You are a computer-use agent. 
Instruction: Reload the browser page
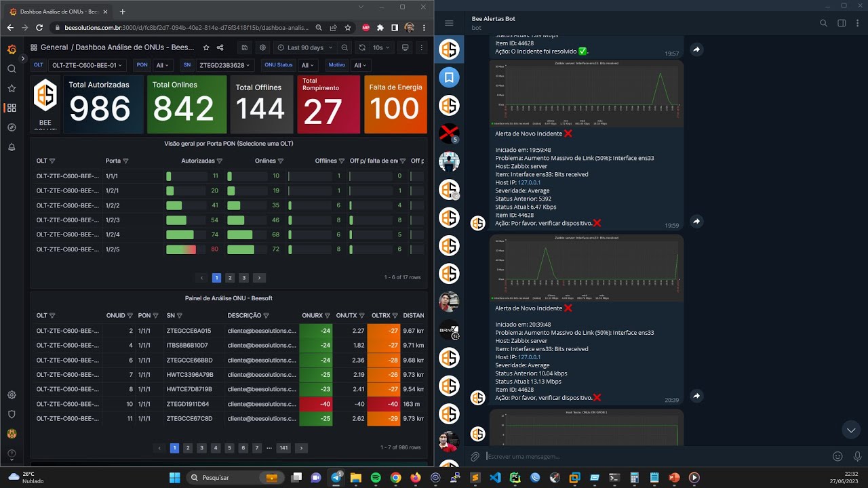[x=39, y=28]
